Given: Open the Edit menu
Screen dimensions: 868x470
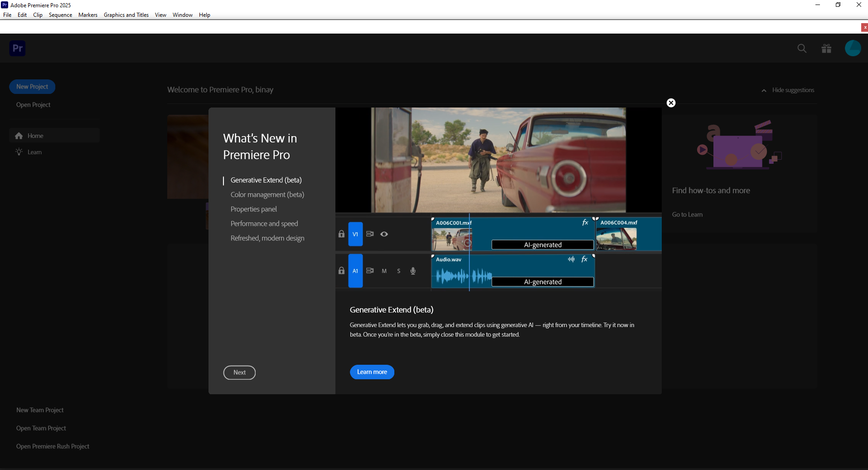Looking at the screenshot, I should [22, 15].
